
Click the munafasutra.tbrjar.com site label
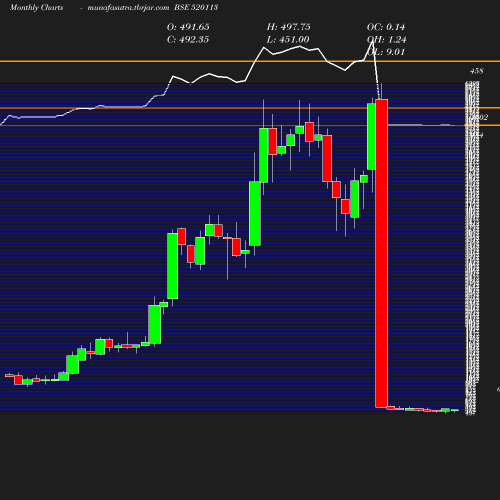[128, 8]
